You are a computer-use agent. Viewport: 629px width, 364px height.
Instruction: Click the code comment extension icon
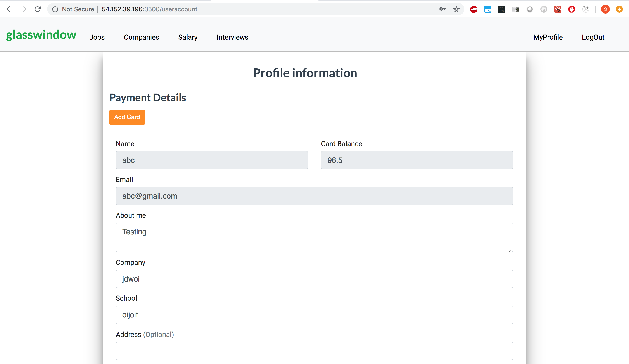[x=502, y=9]
